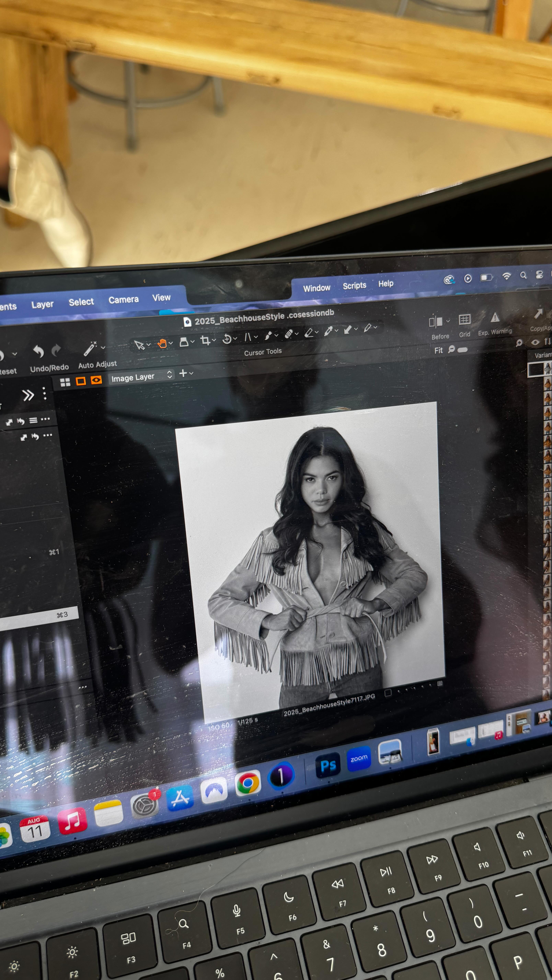Viewport: 552px width, 980px height.
Task: Expand the Reset options chevron
Action: (14, 354)
